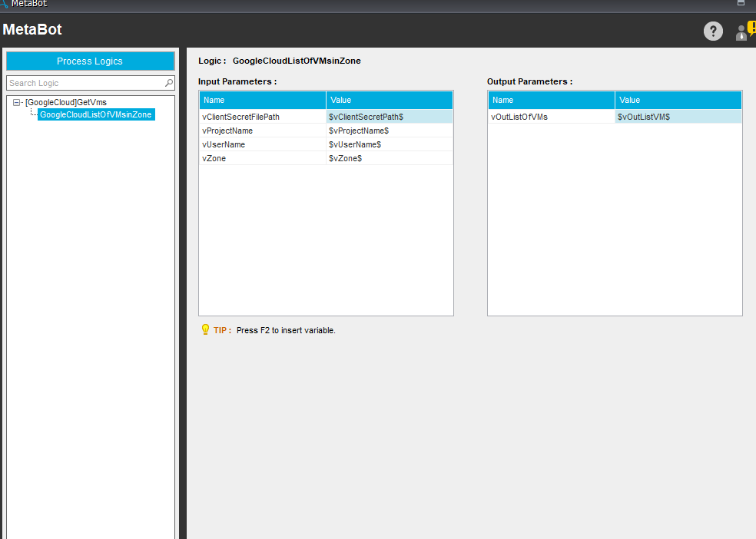
Task: Click the Process Logics header button
Action: click(x=90, y=61)
